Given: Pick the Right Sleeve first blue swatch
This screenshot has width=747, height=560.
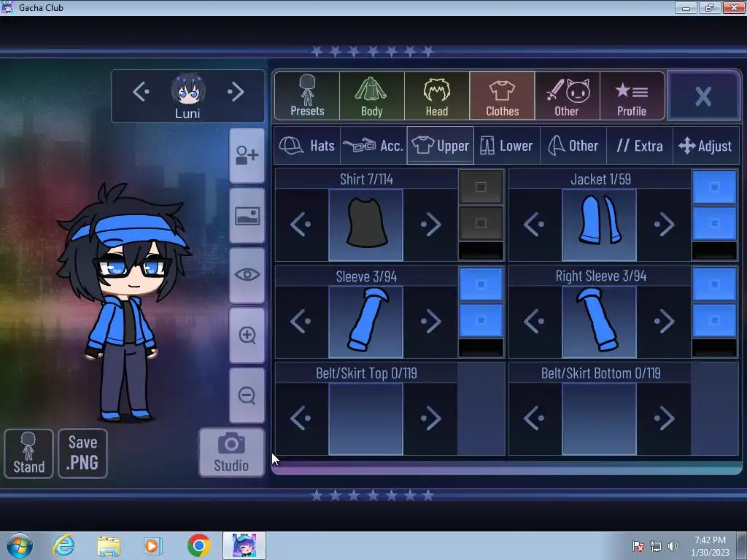Looking at the screenshot, I should point(714,284).
